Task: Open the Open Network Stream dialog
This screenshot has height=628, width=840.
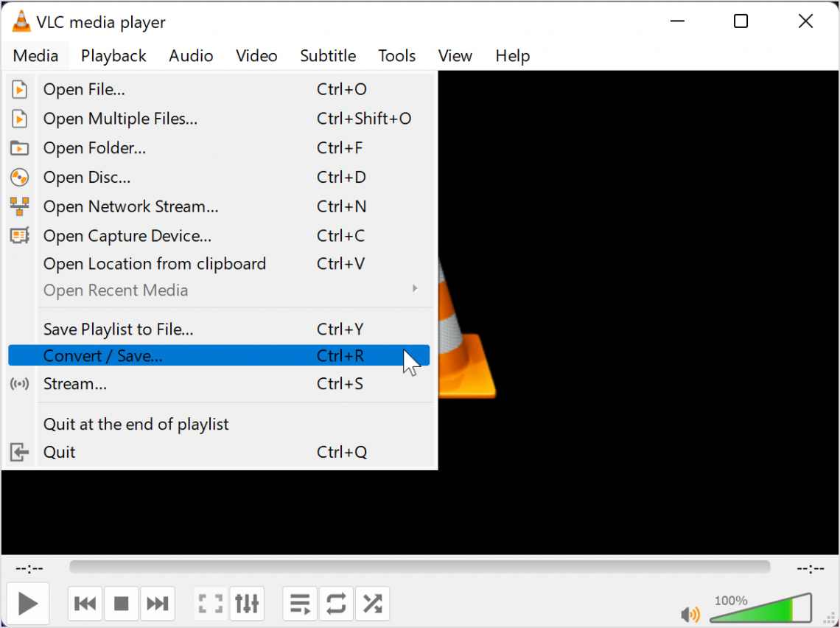Action: click(x=130, y=206)
